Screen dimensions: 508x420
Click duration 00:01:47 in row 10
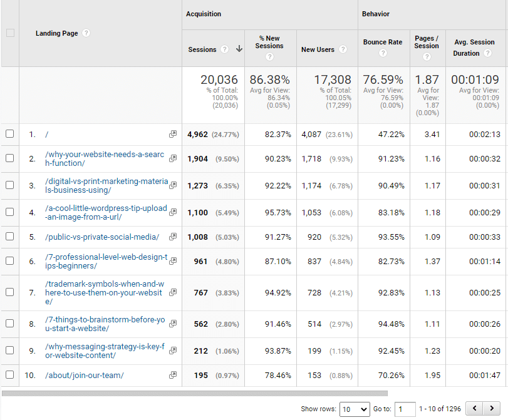click(x=485, y=376)
